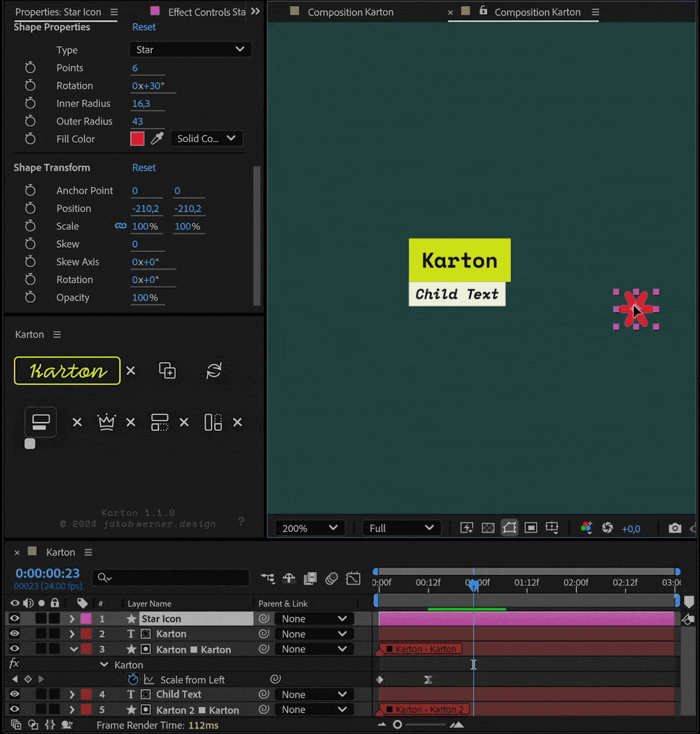
Task: Click the current time display 0:00:00:23
Action: [x=47, y=573]
